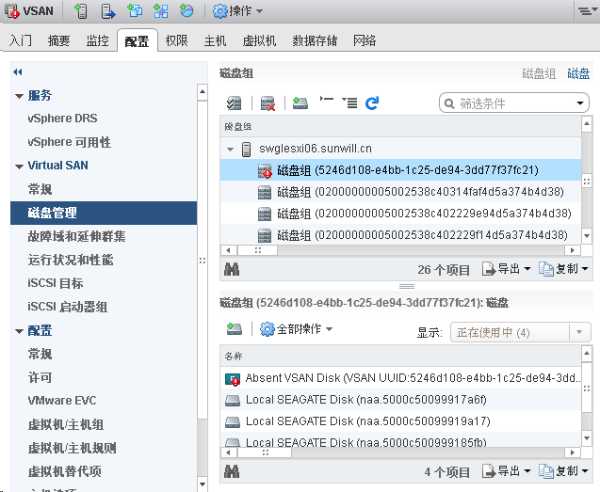Select disk group 5246d108-e4bb with error
The width and height of the screenshot is (600, 492).
coord(400,170)
